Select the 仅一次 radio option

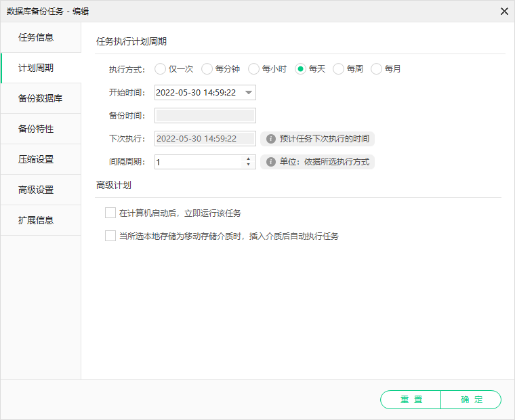[x=161, y=69]
